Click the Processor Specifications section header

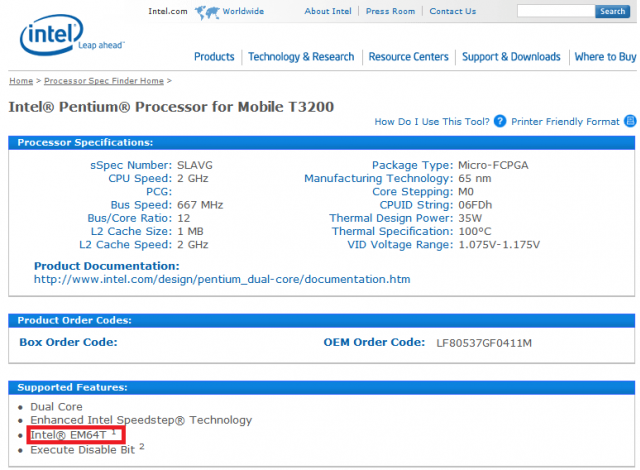click(x=322, y=143)
